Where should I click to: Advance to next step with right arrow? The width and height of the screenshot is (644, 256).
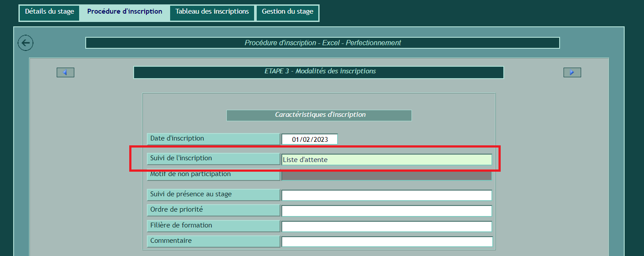(x=572, y=72)
